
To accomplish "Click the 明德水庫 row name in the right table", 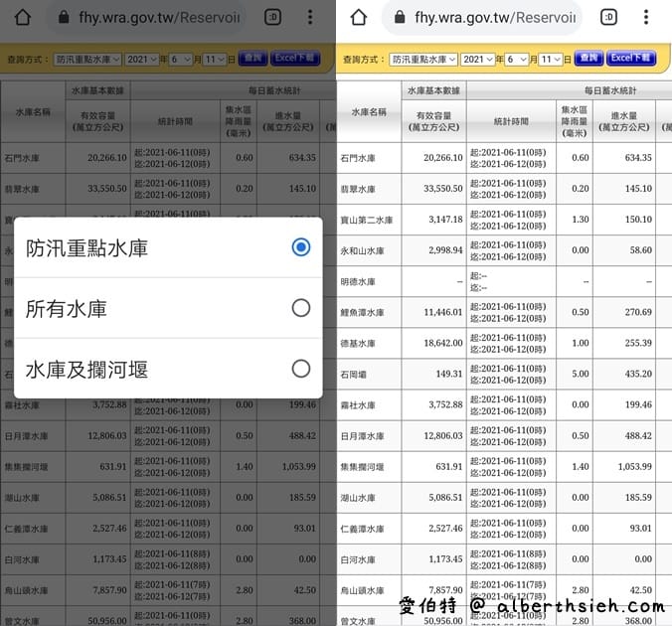I will coord(358,282).
